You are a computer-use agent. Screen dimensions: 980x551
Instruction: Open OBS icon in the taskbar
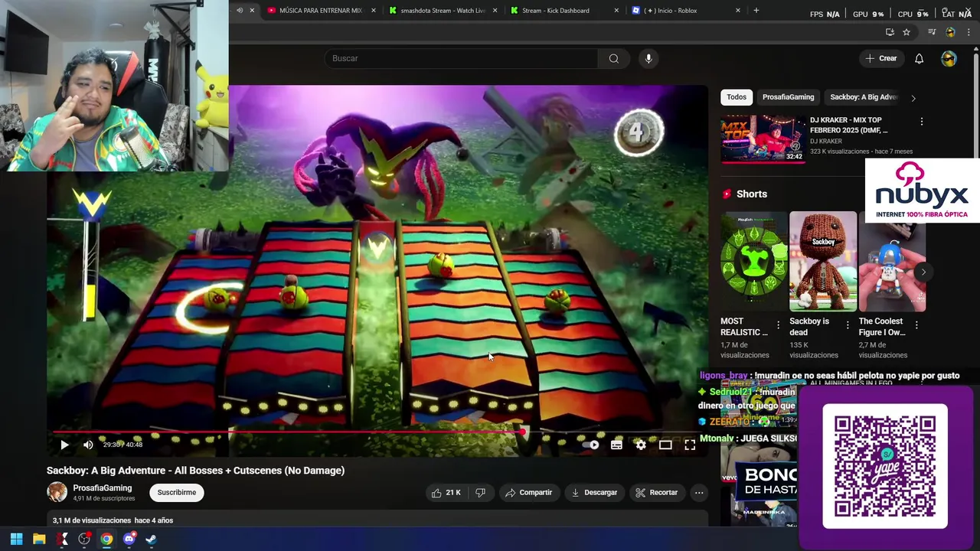[84, 540]
